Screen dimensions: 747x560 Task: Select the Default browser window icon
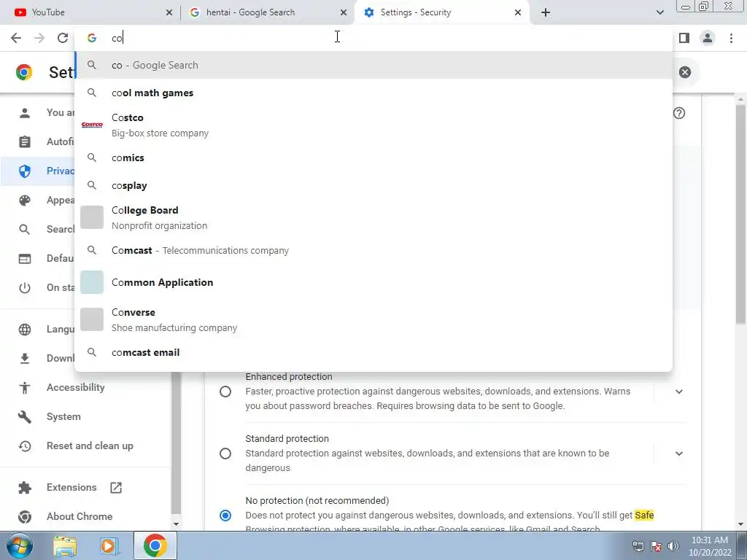tap(25, 259)
